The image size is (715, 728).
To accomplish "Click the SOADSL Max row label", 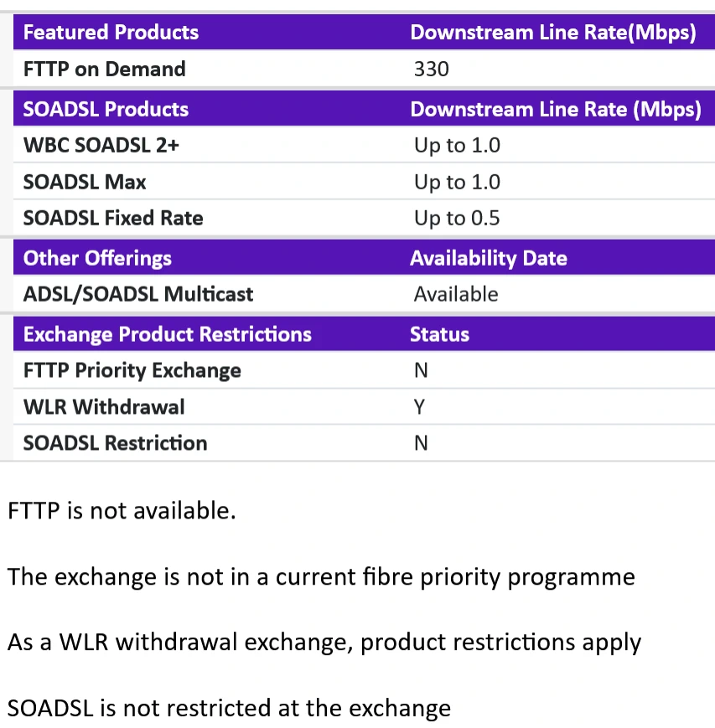I will click(x=85, y=182).
